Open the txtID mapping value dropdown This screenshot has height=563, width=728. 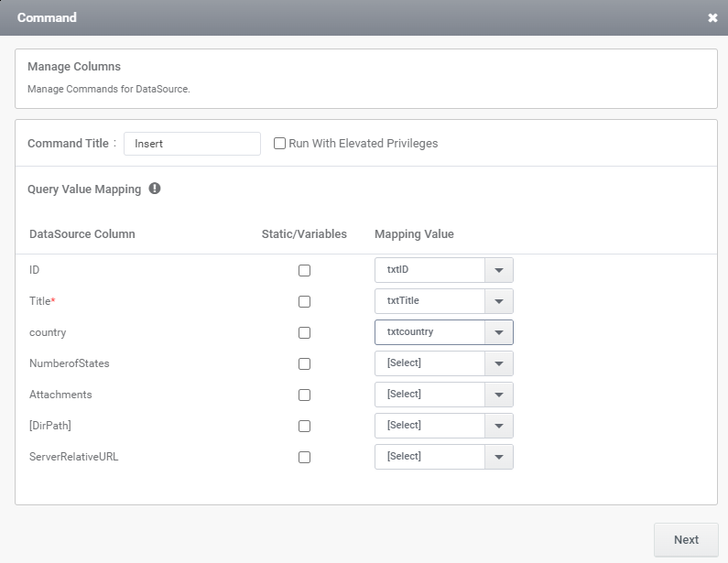click(444, 270)
